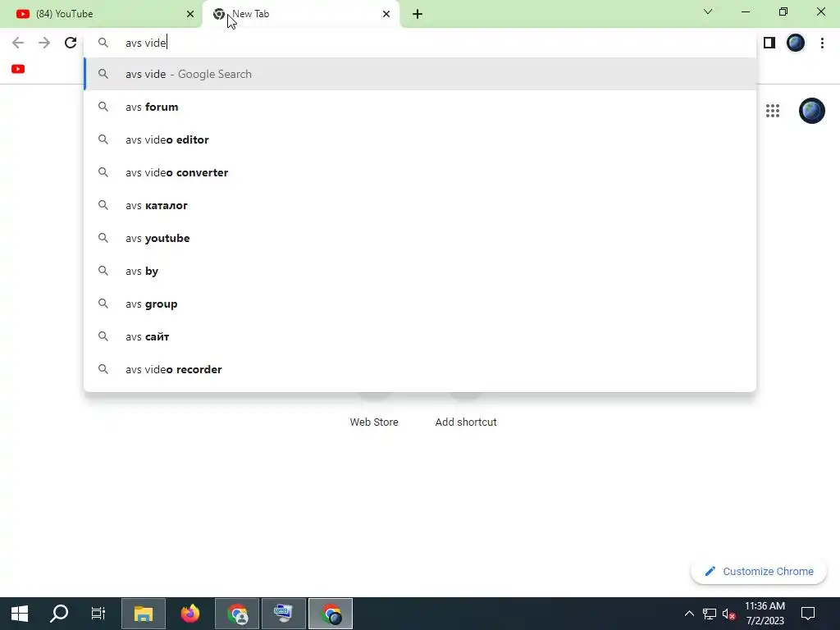This screenshot has width=840, height=630.
Task: Open Windows taskbar search
Action: pyautogui.click(x=59, y=614)
